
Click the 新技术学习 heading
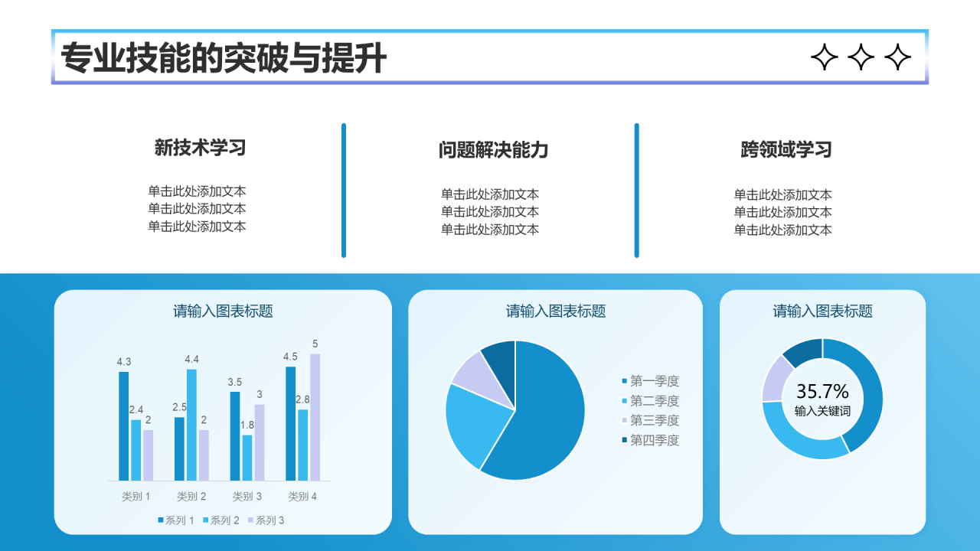(x=200, y=148)
